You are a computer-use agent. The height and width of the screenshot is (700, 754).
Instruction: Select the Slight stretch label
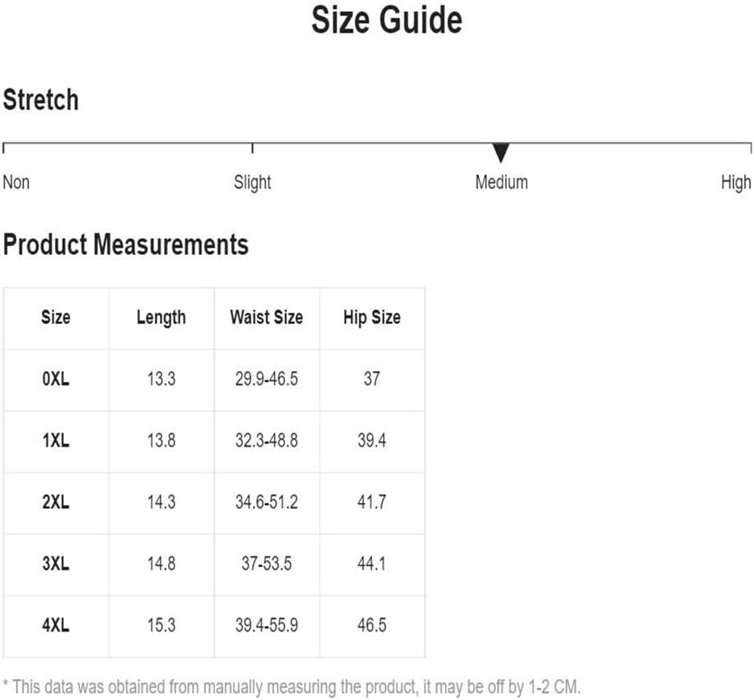click(x=252, y=183)
